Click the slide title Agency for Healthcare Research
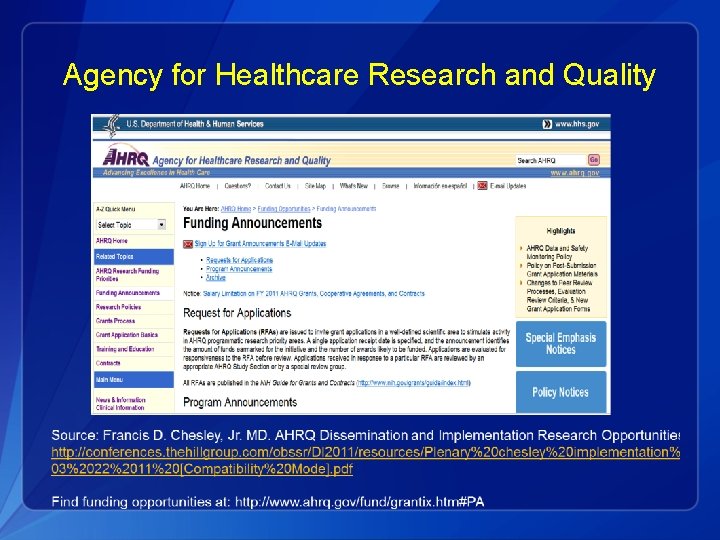Image resolution: width=720 pixels, height=540 pixels. click(x=360, y=75)
